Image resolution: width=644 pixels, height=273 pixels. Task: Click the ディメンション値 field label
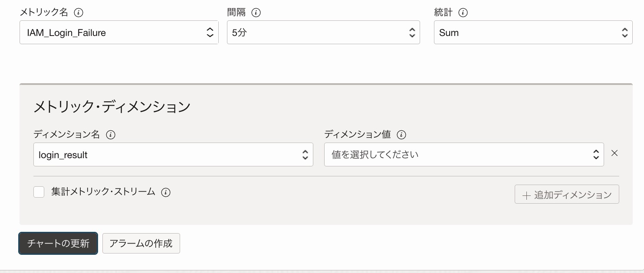pos(358,135)
